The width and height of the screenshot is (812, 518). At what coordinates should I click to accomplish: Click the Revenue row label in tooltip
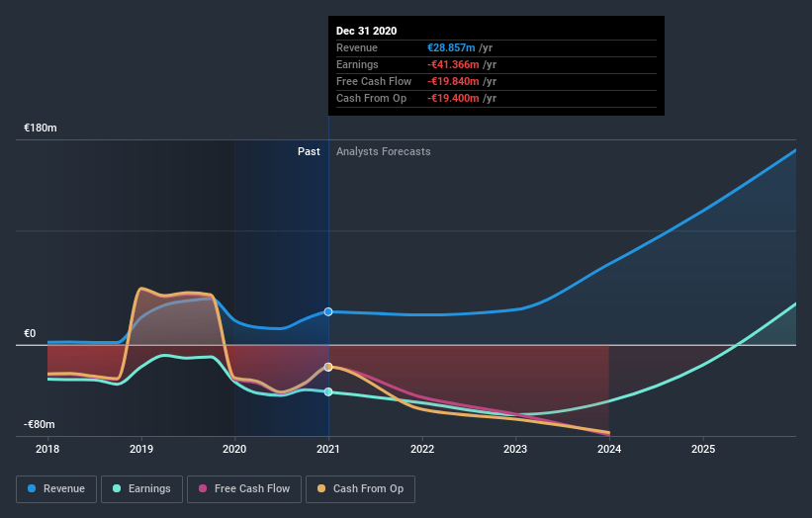[x=357, y=47]
